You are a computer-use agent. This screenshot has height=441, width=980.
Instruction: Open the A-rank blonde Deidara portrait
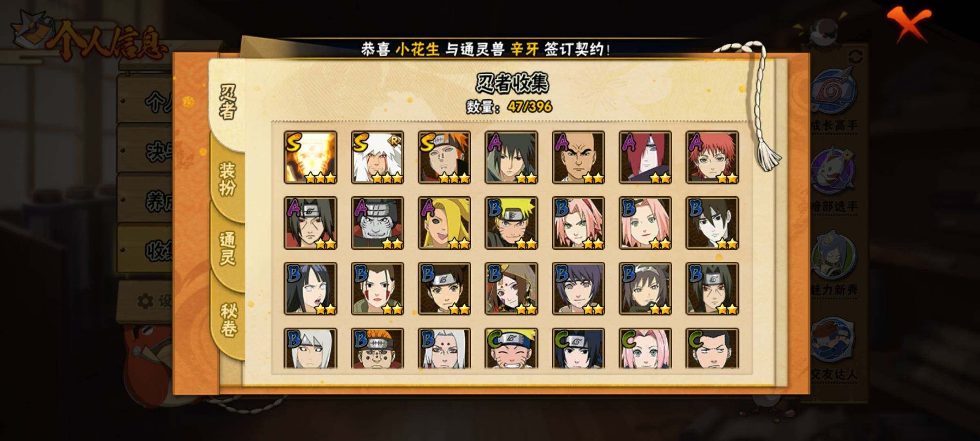(444, 223)
